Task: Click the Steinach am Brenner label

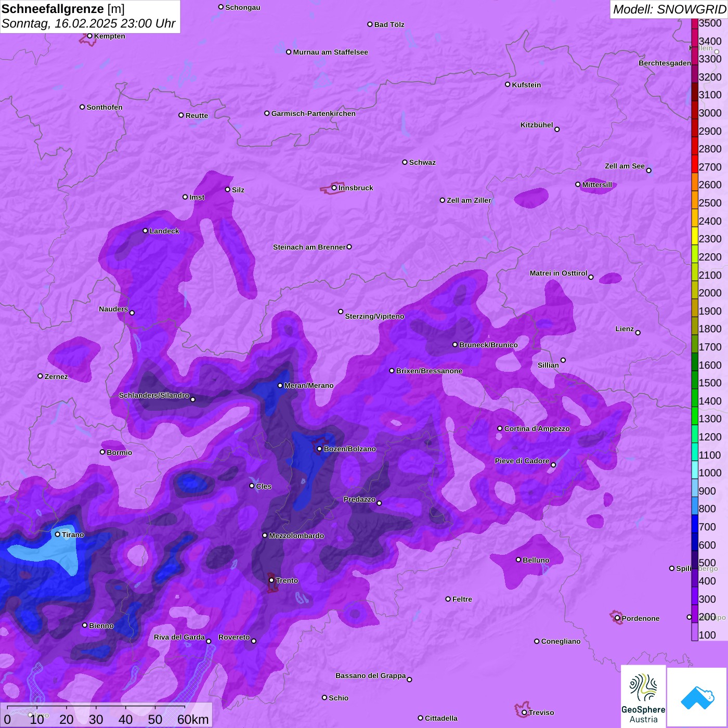Action: [309, 247]
